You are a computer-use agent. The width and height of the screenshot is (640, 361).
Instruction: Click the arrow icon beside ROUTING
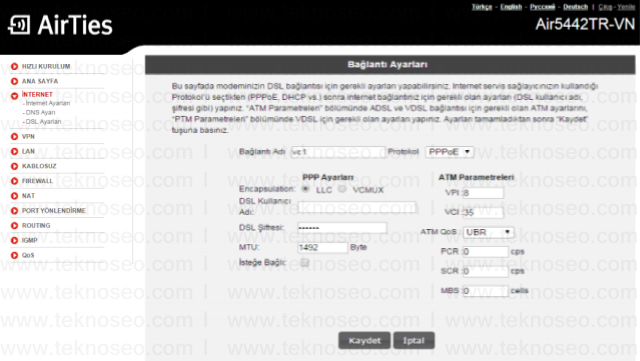click(x=14, y=225)
